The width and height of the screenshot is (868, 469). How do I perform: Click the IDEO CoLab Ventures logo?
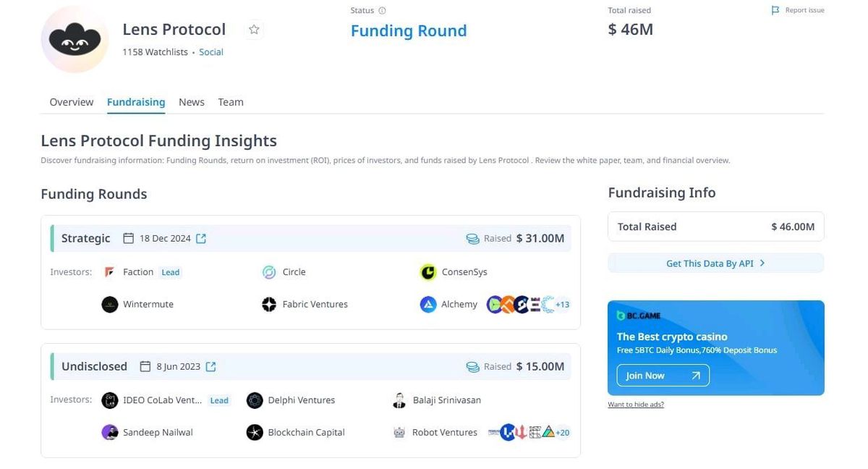pyautogui.click(x=109, y=400)
